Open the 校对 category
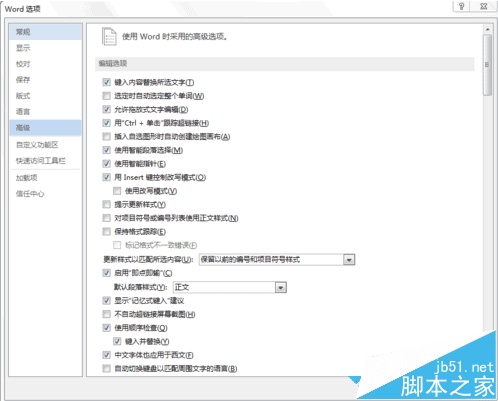This screenshot has height=401, width=498. click(x=45, y=64)
